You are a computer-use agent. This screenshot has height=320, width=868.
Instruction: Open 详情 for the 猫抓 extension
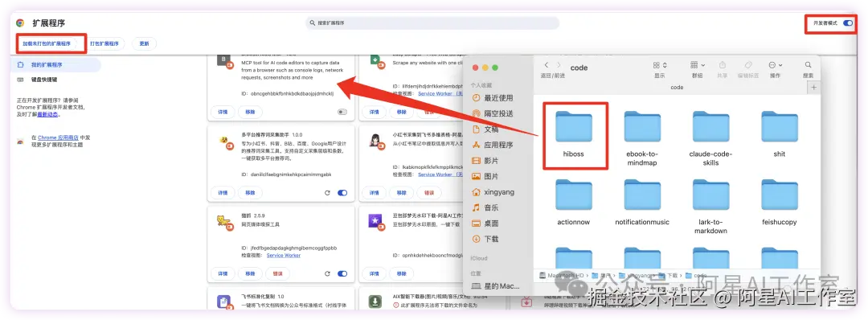[x=223, y=273]
